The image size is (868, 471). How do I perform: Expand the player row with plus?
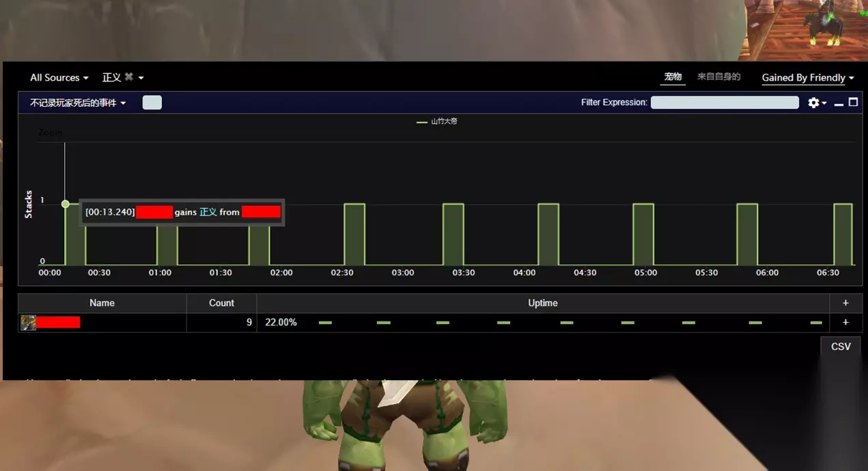click(845, 322)
